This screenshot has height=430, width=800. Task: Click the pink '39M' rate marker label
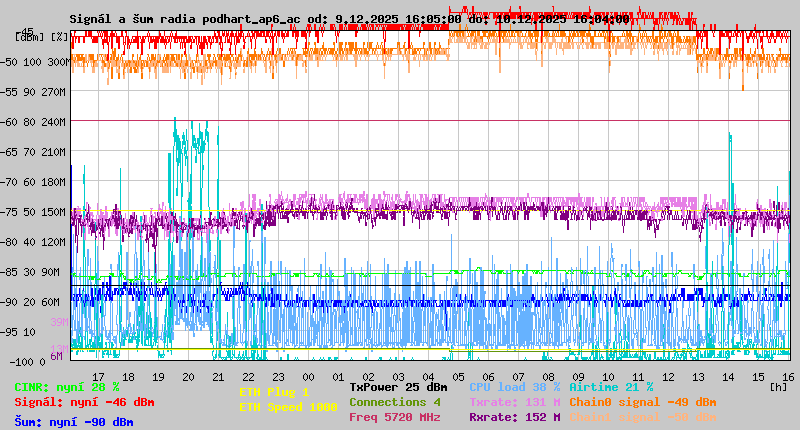[x=59, y=322]
